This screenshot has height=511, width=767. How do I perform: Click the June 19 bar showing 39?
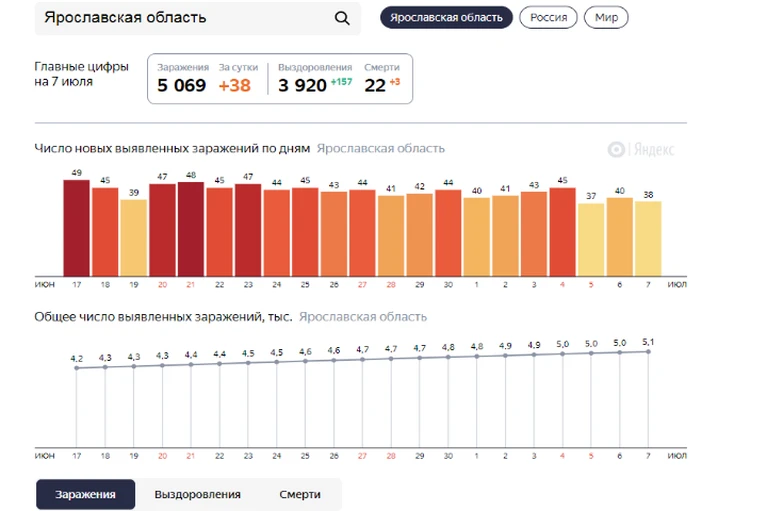click(x=134, y=238)
